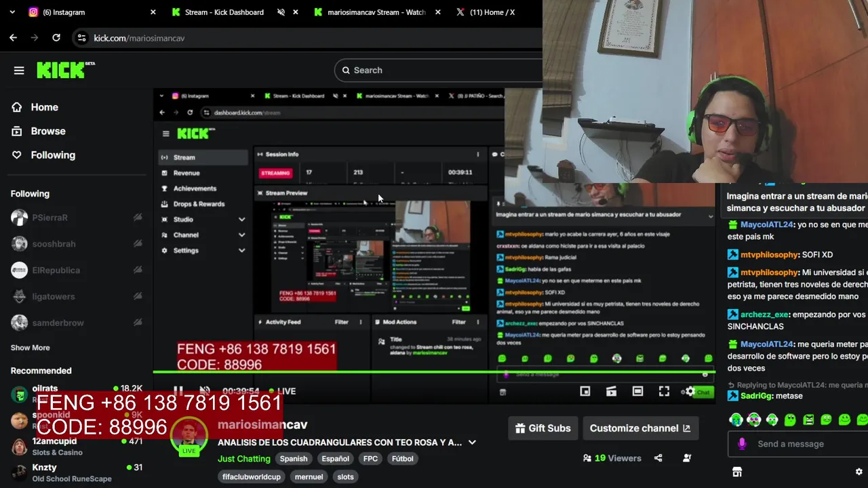Image resolution: width=868 pixels, height=488 pixels.
Task: Expand Studio in the streamed dashboard sidebar
Action: 241,220
